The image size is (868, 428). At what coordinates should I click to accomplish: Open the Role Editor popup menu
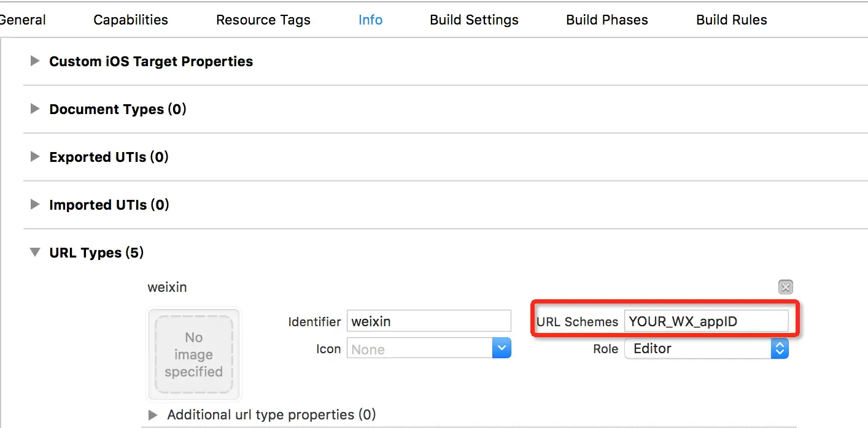click(707, 349)
